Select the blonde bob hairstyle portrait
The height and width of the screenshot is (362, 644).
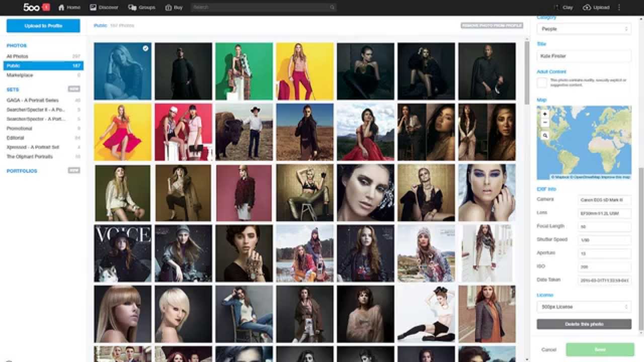click(x=183, y=314)
